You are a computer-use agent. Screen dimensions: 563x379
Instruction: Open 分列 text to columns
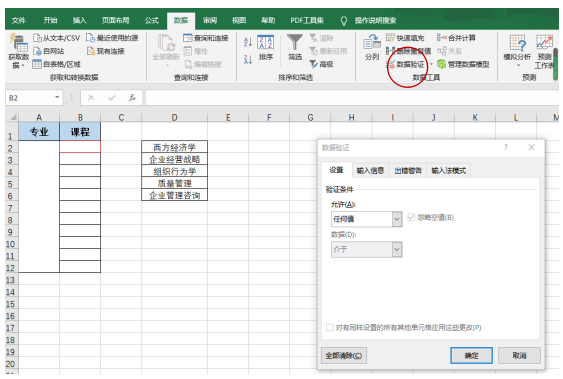(372, 47)
